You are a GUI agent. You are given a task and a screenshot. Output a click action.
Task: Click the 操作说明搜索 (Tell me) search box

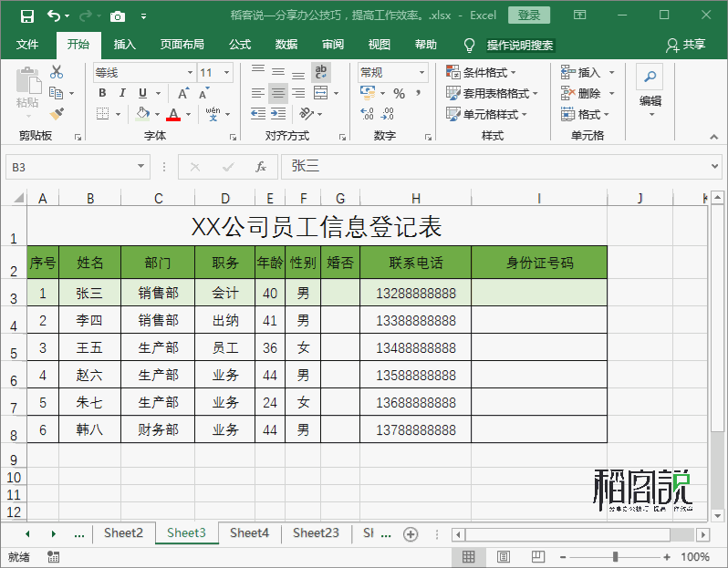(519, 45)
